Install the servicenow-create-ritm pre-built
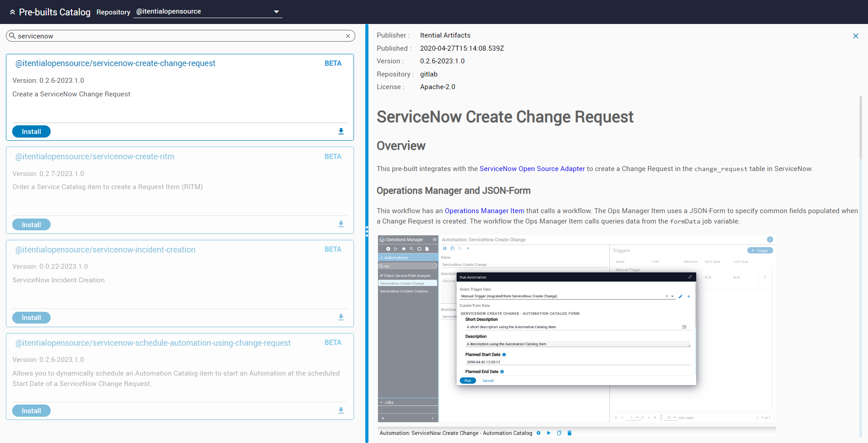 (31, 225)
